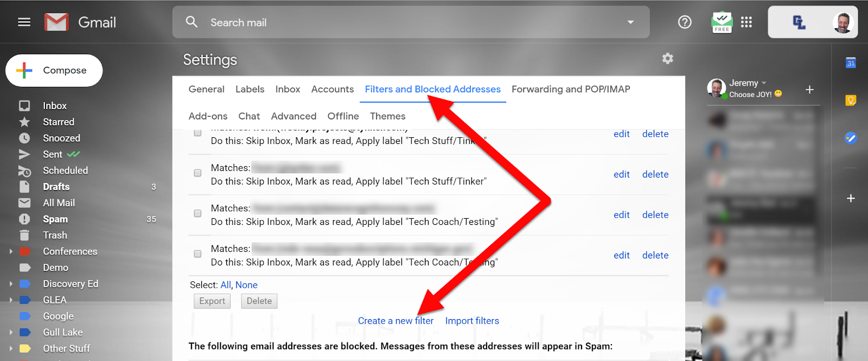This screenshot has height=361, width=868.
Task: Open the account profile photo
Action: [843, 22]
